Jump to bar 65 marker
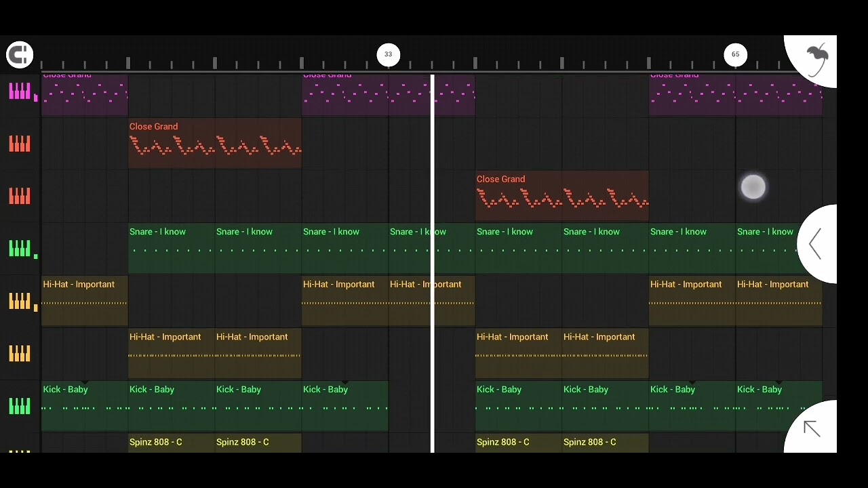This screenshot has height=488, width=868. click(736, 54)
